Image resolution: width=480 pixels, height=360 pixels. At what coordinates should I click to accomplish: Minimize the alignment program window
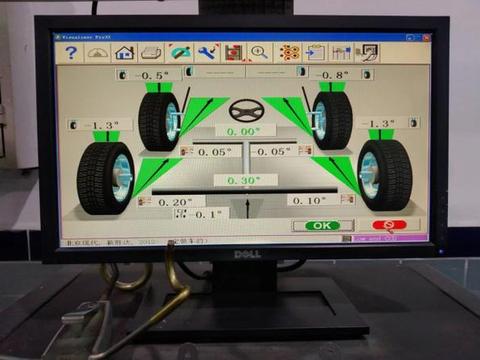(x=410, y=38)
